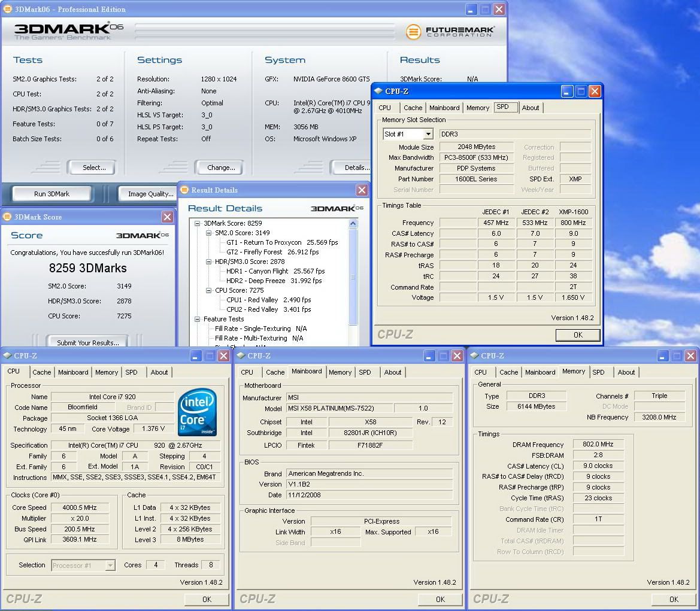Viewport: 700px width, 611px height.
Task: Click the NVIDIA GeForce 8600 GTS text
Action: [331, 79]
